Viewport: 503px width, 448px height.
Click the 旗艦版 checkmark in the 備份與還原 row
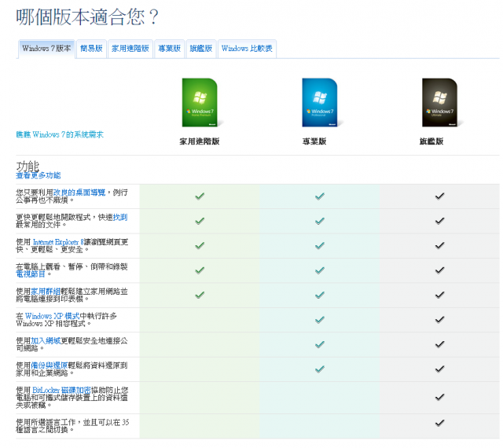[x=439, y=369]
